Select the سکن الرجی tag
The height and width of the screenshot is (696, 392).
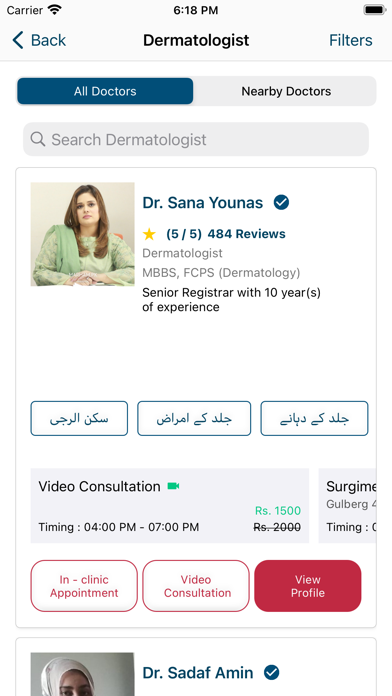pos(79,419)
